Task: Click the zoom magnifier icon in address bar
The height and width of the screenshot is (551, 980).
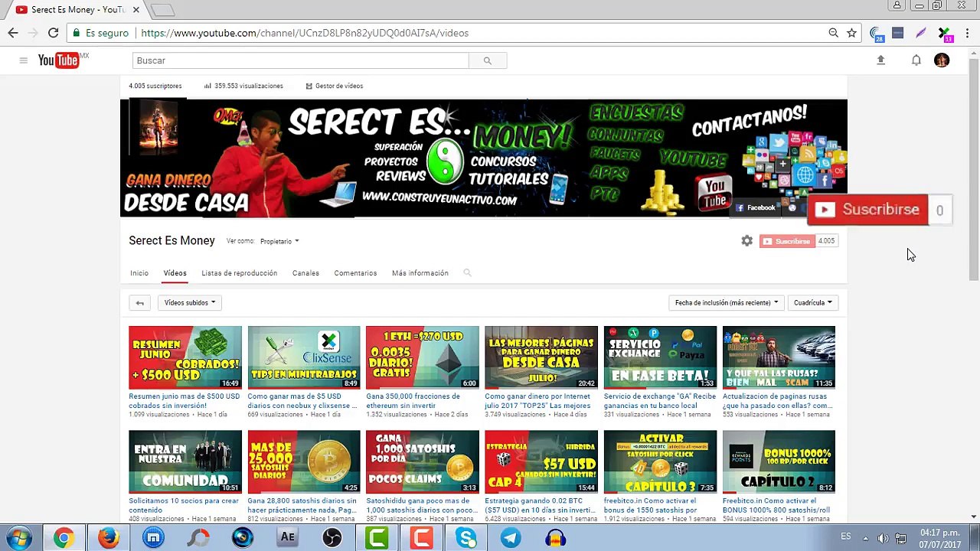Action: [833, 33]
